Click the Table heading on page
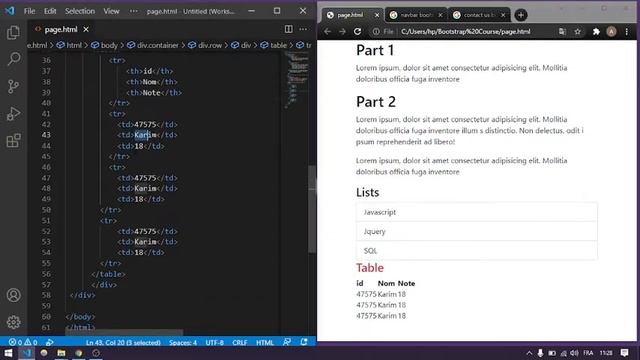Screen dimensions: 640x360 coord(370,268)
